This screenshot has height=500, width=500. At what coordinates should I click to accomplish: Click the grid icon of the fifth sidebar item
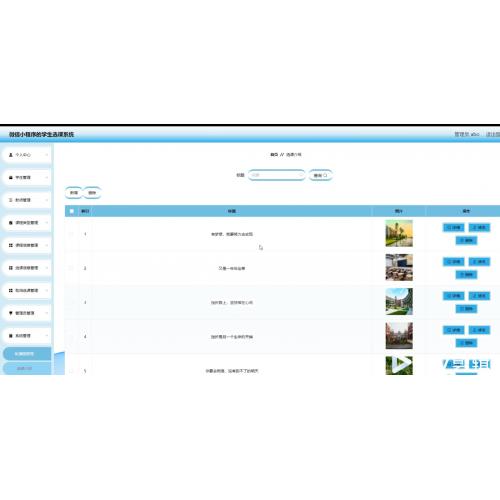pyautogui.click(x=11, y=245)
